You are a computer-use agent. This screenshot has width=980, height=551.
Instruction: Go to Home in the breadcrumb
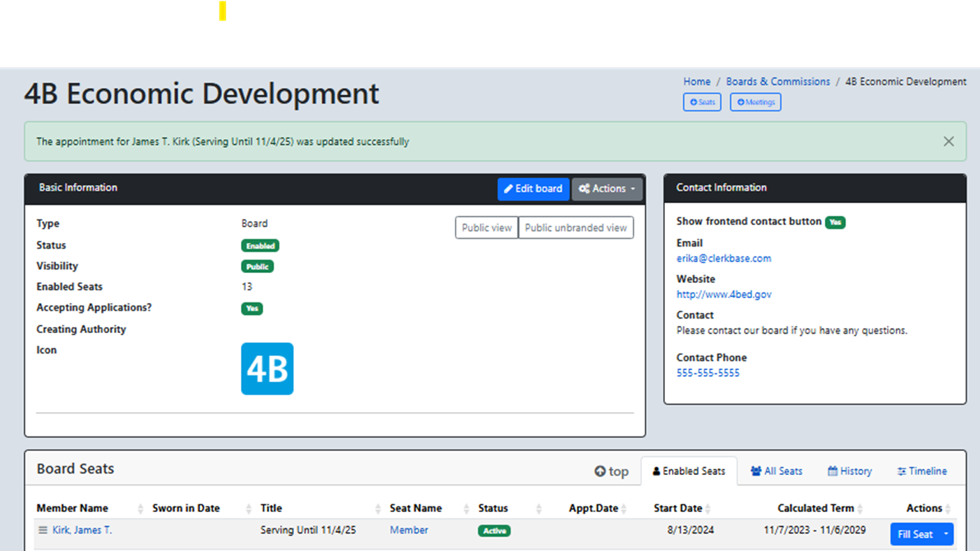pos(697,82)
